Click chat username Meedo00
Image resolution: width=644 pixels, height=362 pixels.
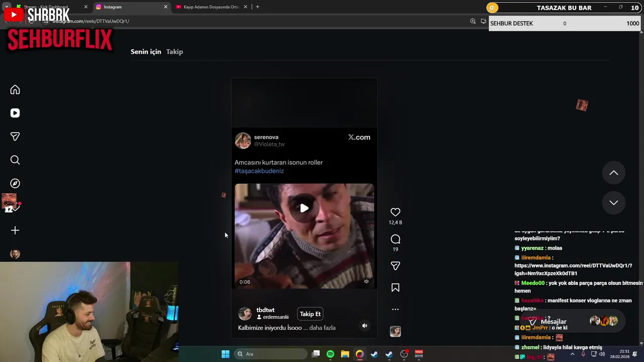(533, 283)
